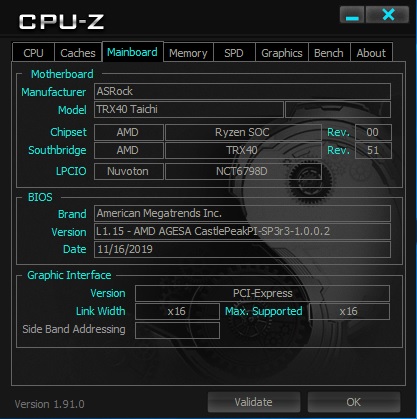
Task: Switch to the CPU tab
Action: click(33, 53)
